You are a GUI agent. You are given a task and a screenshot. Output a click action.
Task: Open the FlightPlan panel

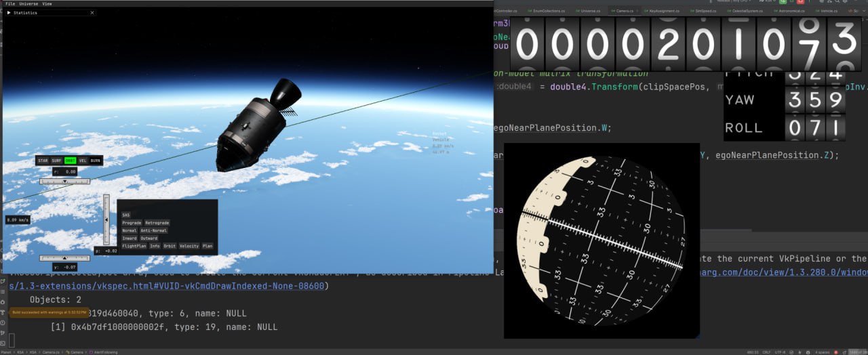(134, 247)
